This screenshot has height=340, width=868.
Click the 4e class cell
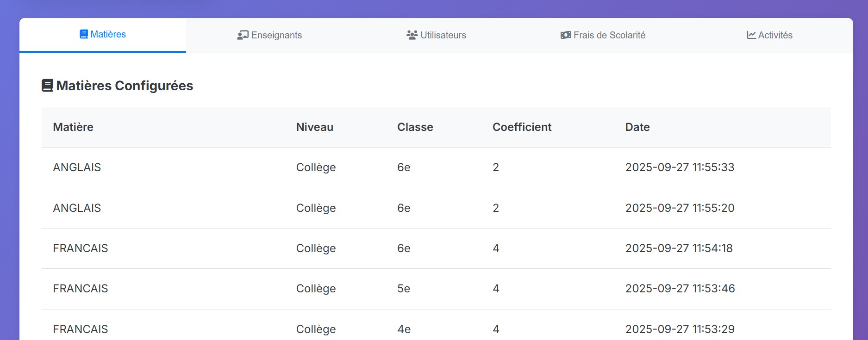pyautogui.click(x=404, y=329)
